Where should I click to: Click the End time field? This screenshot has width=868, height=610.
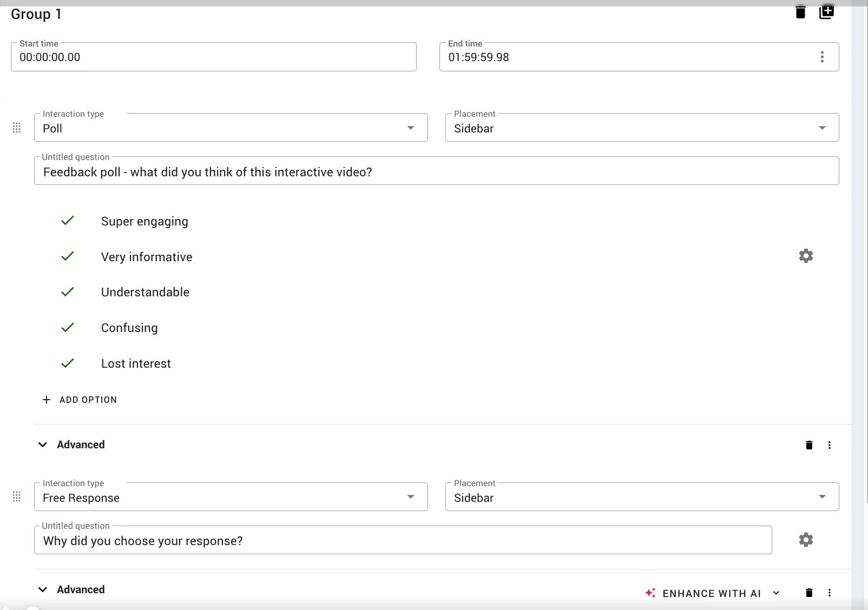639,57
